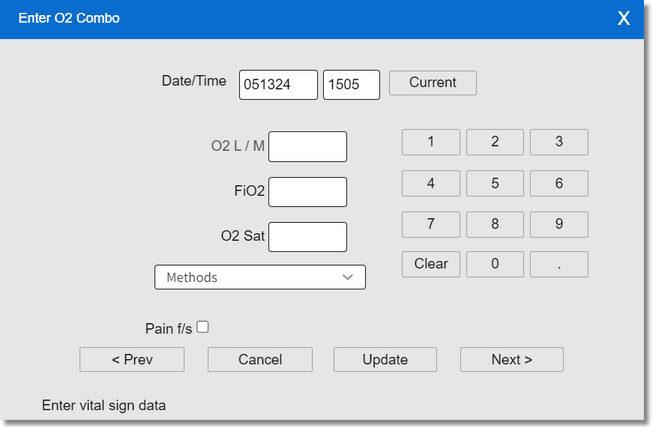This screenshot has width=653, height=429.
Task: Close the Enter O2 Combo dialog
Action: [623, 18]
